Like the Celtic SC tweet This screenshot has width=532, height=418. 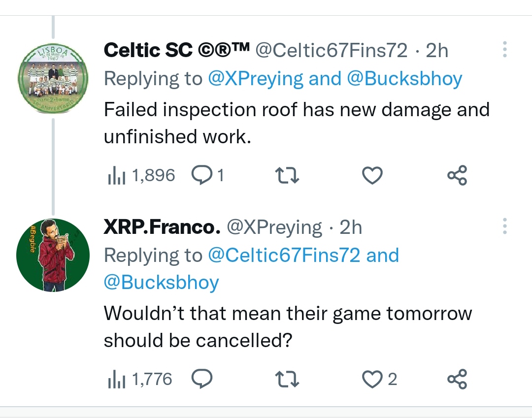pyautogui.click(x=372, y=175)
